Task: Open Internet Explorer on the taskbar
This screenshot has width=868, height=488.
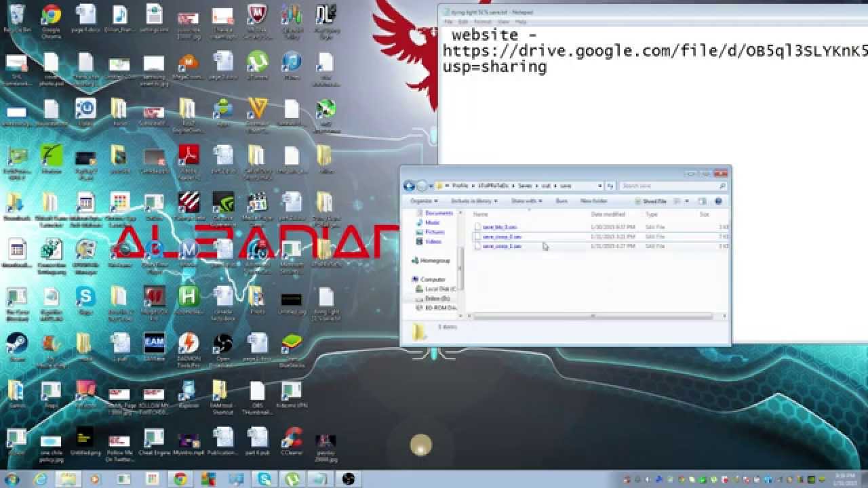Action: pyautogui.click(x=41, y=479)
